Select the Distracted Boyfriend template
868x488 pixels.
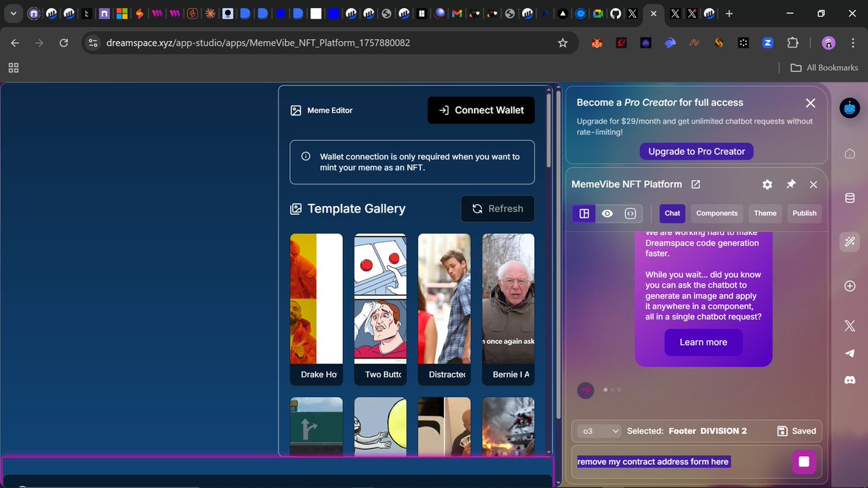(x=444, y=309)
